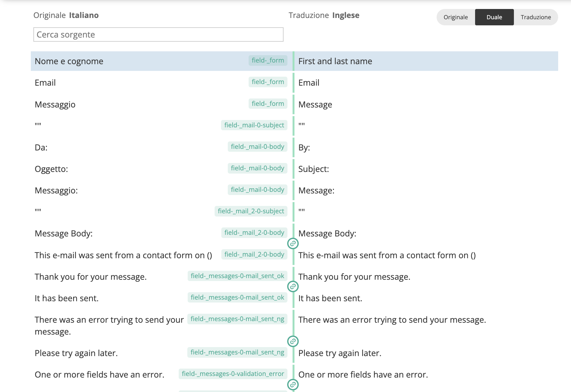
Task: Click field-_form tag on Nome e cognome row
Action: click(268, 60)
